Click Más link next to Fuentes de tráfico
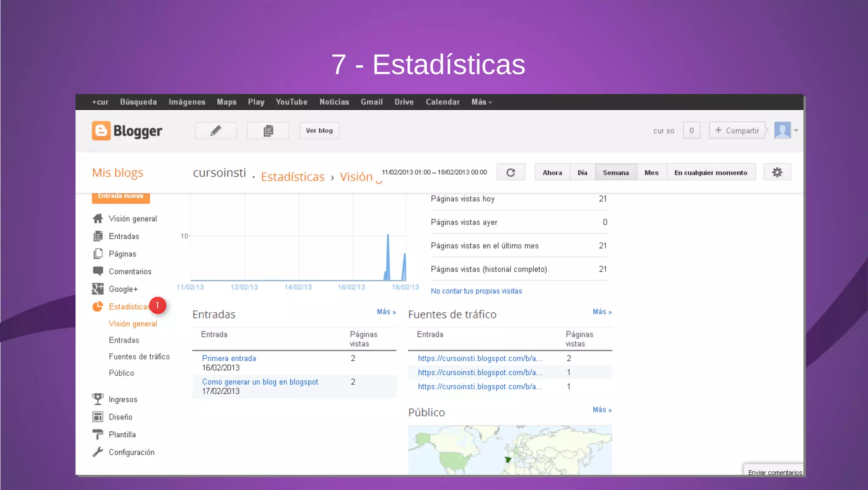 pyautogui.click(x=602, y=312)
